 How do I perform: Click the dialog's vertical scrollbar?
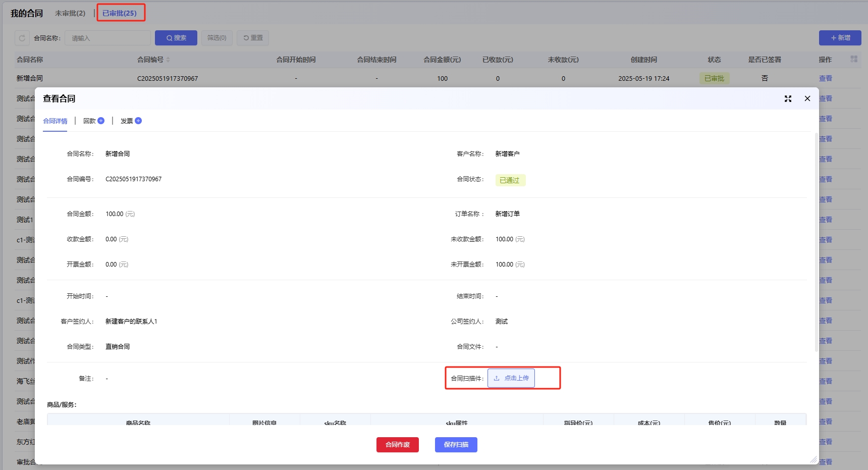[816, 242]
